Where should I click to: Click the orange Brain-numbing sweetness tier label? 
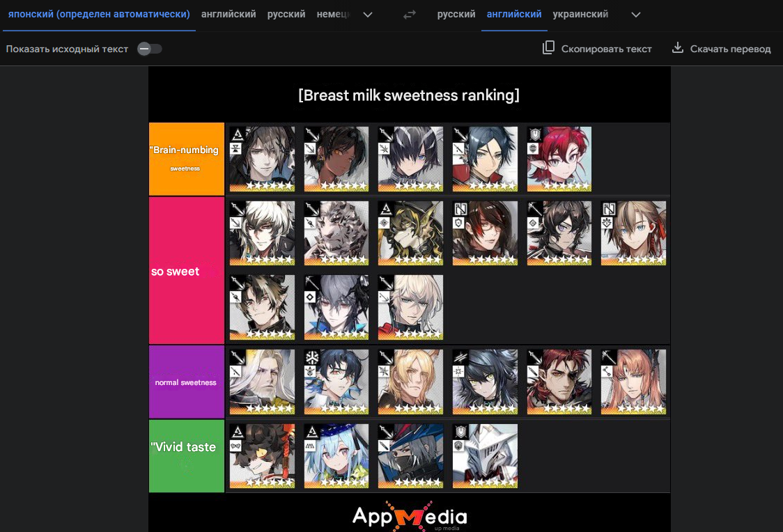coord(186,159)
